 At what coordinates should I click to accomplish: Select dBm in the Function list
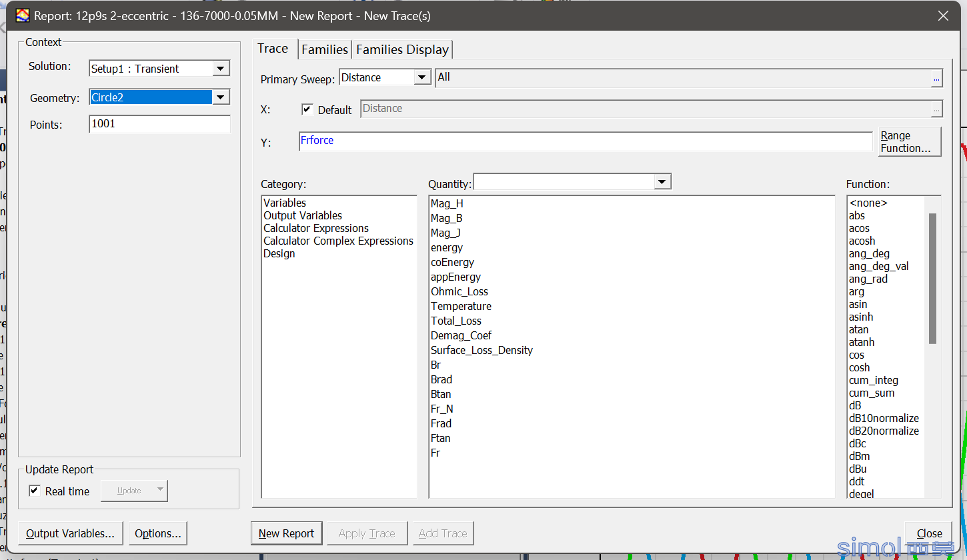(x=859, y=456)
